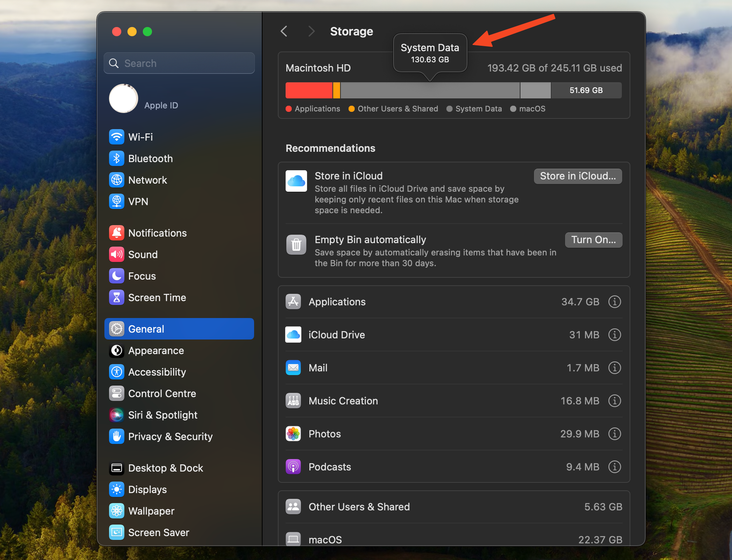The width and height of the screenshot is (732, 560).
Task: View info details for Photos storage
Action: [614, 434]
